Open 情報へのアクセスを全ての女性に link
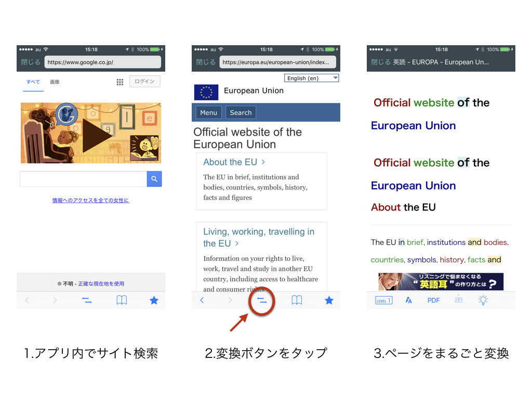The width and height of the screenshot is (532, 399). tap(90, 200)
